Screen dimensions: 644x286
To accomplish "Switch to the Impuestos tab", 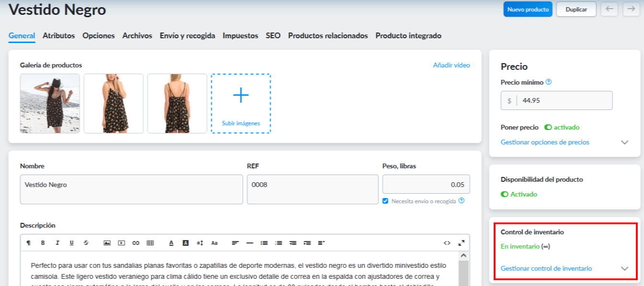I will (x=240, y=35).
